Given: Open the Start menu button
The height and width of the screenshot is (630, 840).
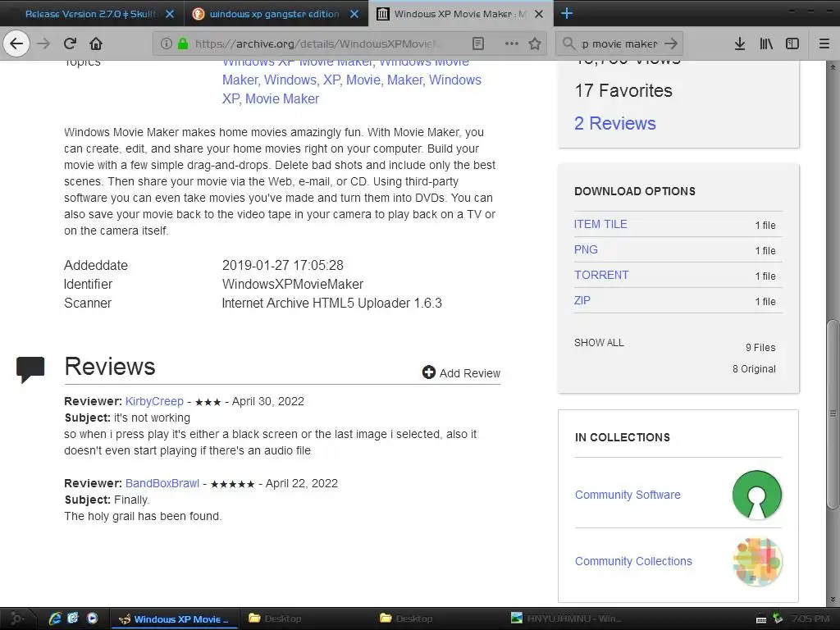Looking at the screenshot, I should (17, 619).
